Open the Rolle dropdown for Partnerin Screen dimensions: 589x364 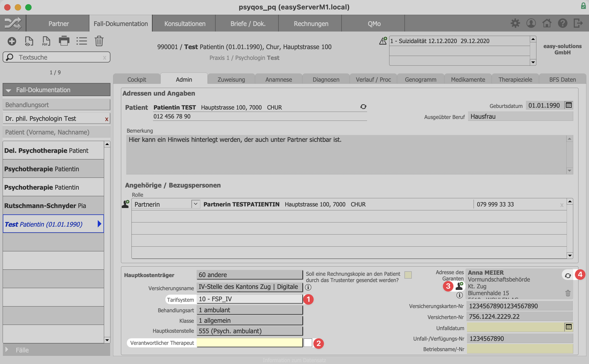[196, 204]
